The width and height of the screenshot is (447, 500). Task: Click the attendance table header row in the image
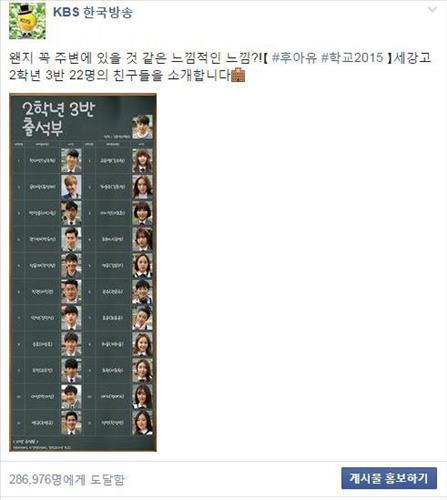pos(83,144)
